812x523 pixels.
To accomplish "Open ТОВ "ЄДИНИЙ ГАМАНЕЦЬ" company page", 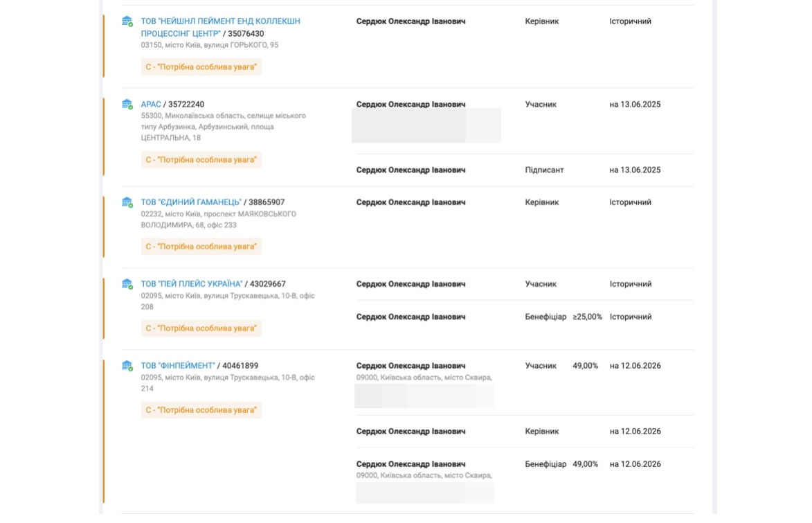I will (191, 202).
